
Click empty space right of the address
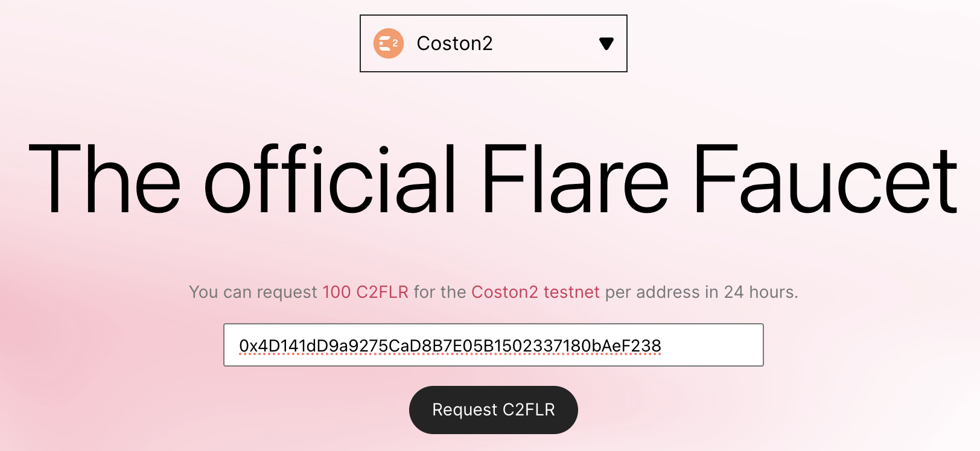[x=712, y=345]
